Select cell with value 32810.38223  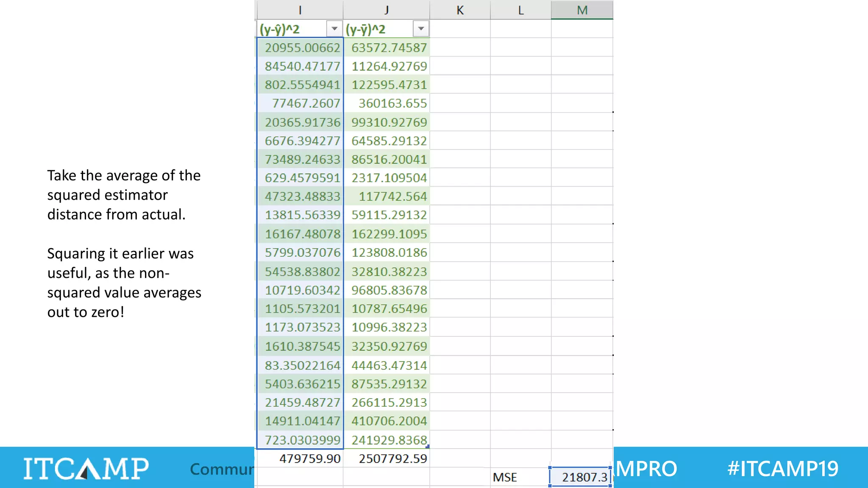pyautogui.click(x=387, y=272)
